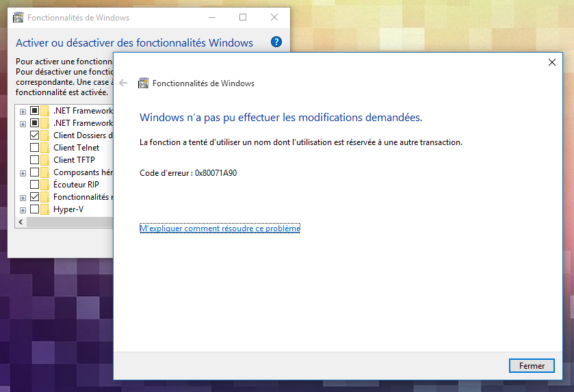Viewport: 574px width, 392px height.
Task: Toggle the second .NET Framework checkbox
Action: (34, 122)
